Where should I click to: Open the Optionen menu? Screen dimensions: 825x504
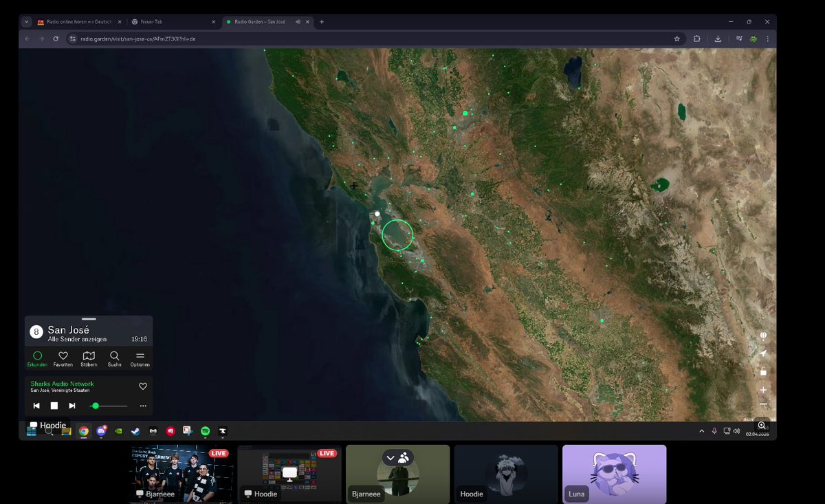140,359
